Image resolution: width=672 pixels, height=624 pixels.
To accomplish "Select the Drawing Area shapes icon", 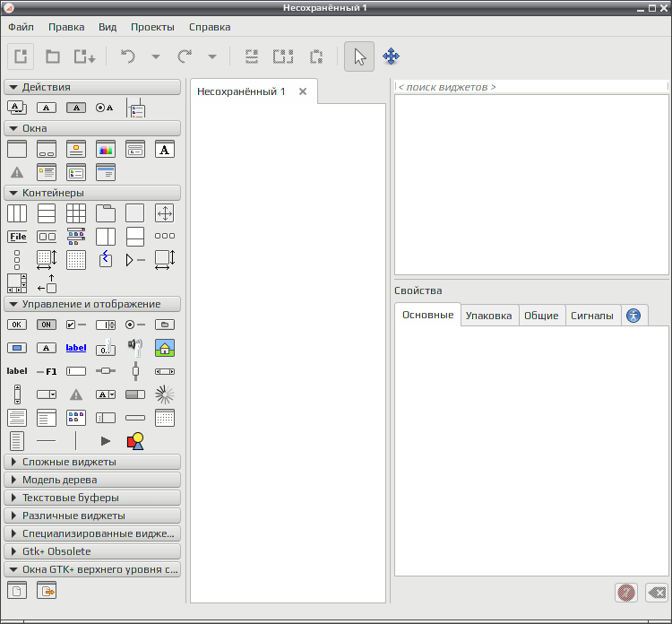I will pos(135,441).
